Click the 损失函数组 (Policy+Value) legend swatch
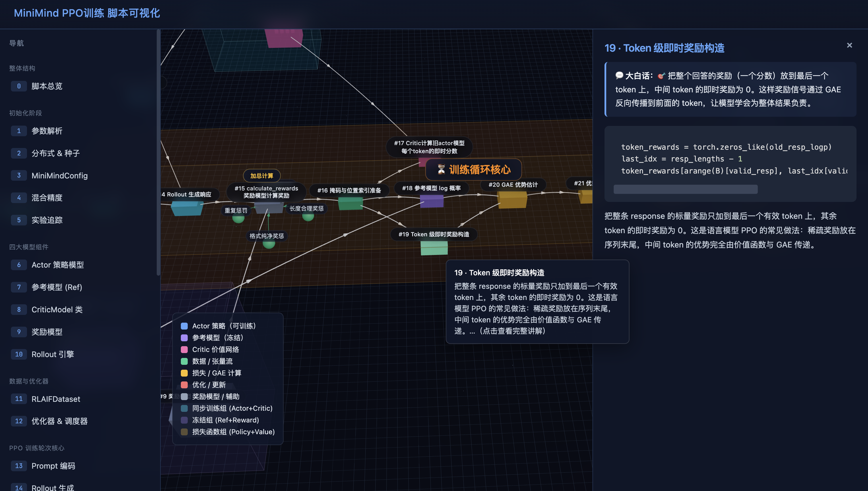The width and height of the screenshot is (868, 491). click(x=184, y=432)
